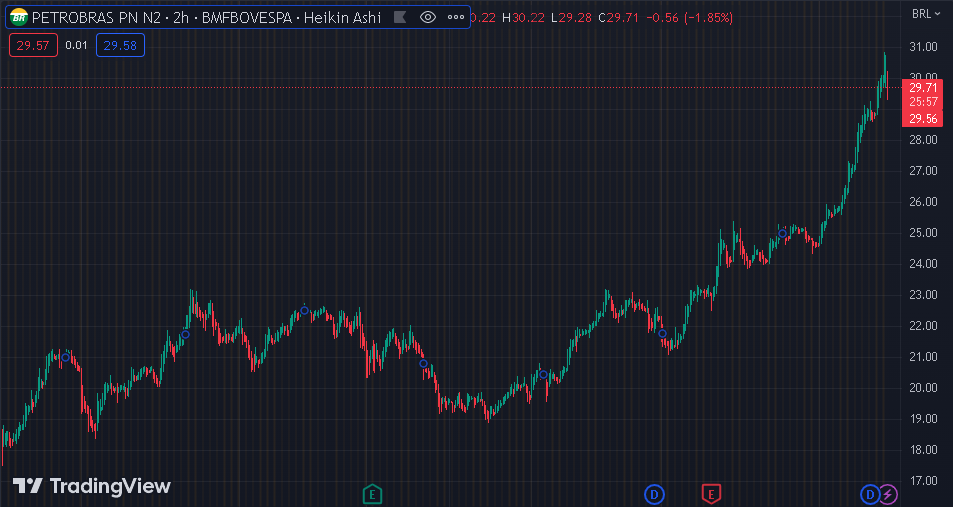Open the BRL currency dropdown
The image size is (953, 507).
926,13
